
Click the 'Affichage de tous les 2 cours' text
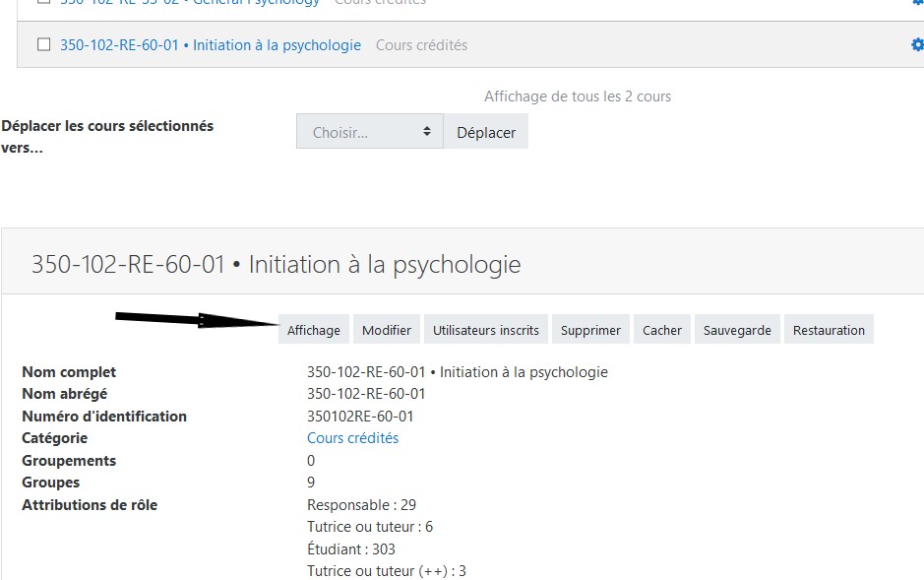[x=578, y=97]
